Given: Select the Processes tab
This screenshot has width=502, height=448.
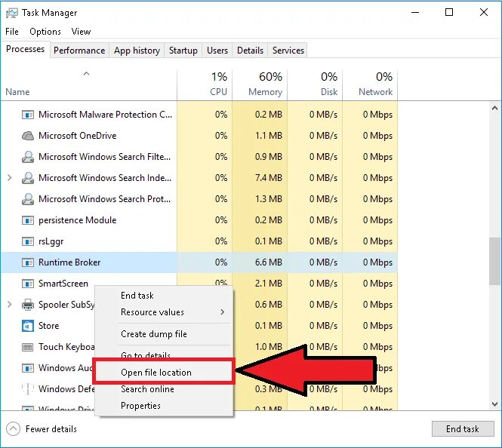Looking at the screenshot, I should (x=26, y=49).
